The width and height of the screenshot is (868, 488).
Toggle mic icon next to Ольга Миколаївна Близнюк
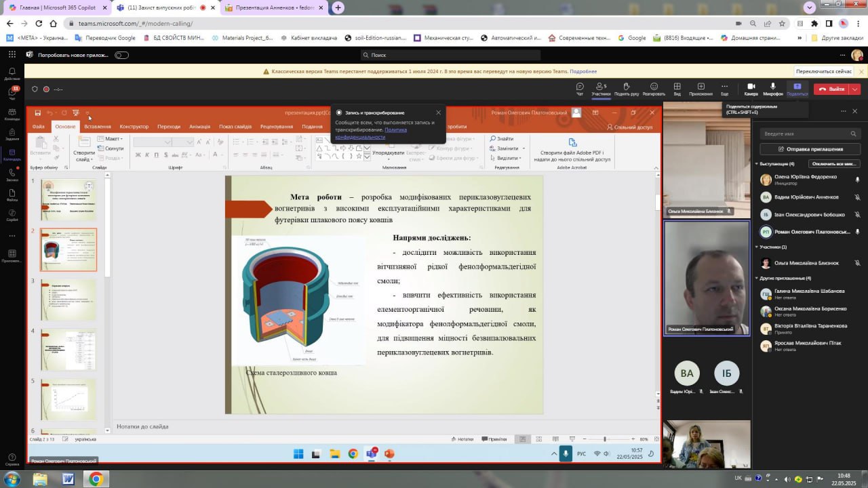point(857,263)
